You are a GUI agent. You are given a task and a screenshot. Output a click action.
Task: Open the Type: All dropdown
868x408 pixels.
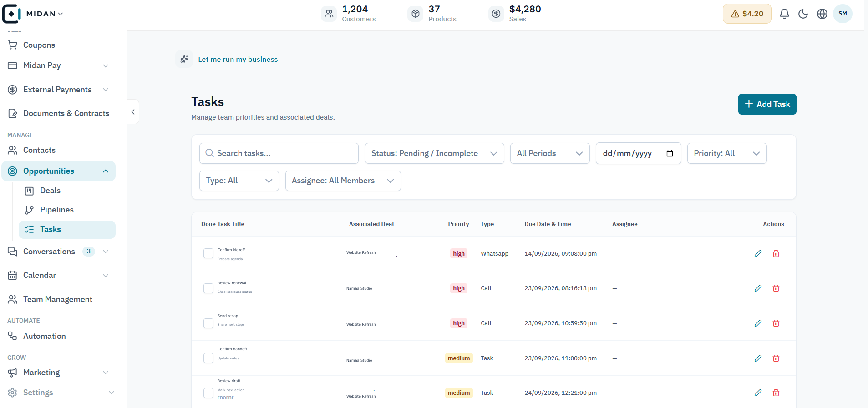coord(239,181)
